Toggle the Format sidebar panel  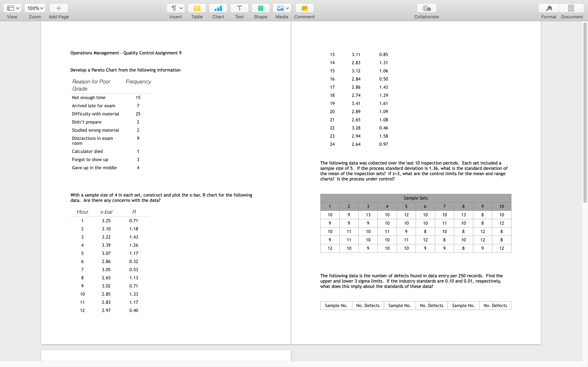[x=549, y=8]
